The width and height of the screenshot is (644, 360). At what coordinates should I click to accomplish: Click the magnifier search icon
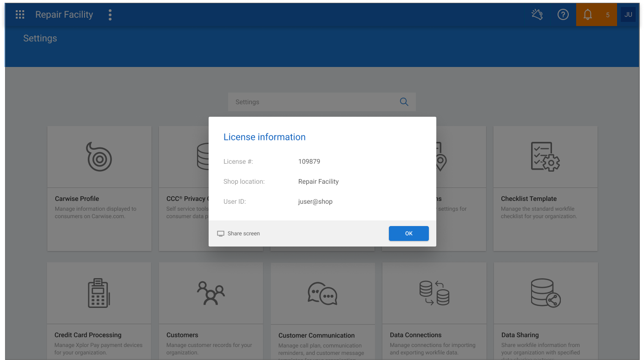click(404, 102)
